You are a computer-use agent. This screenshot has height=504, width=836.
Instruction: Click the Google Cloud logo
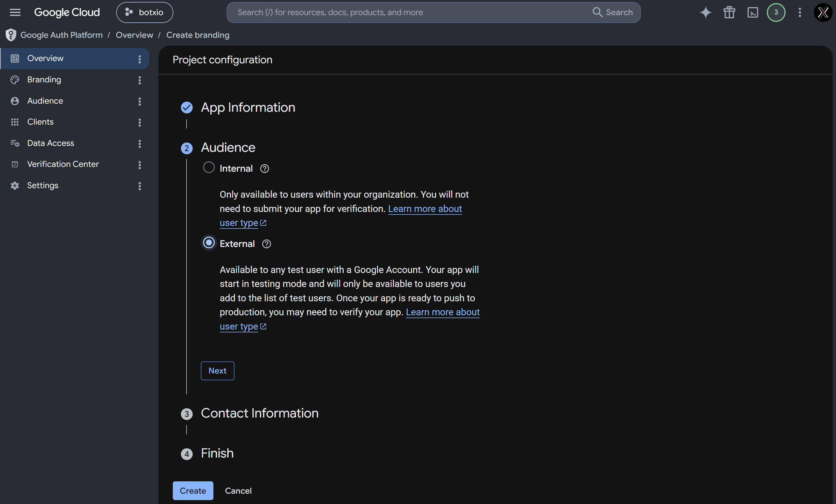click(x=67, y=13)
